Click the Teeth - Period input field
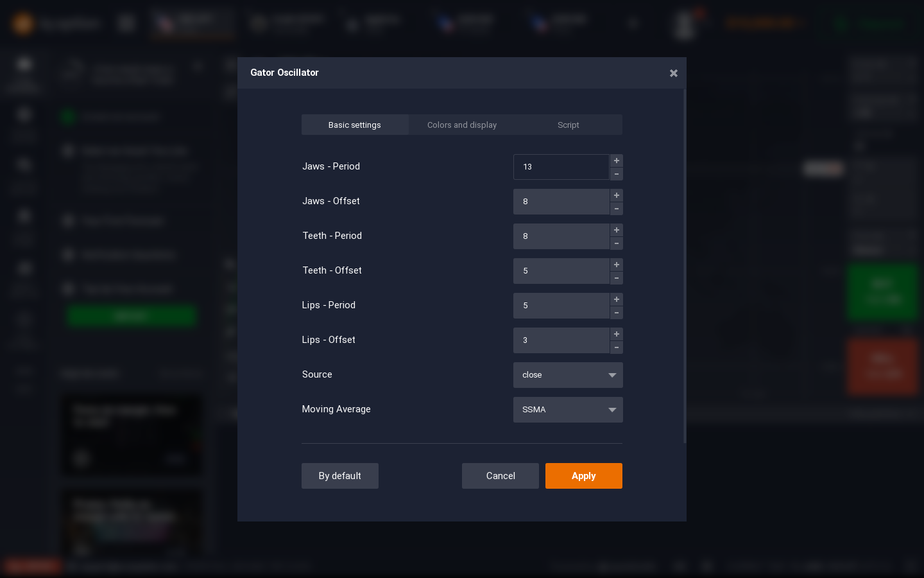The width and height of the screenshot is (924, 578). [561, 236]
